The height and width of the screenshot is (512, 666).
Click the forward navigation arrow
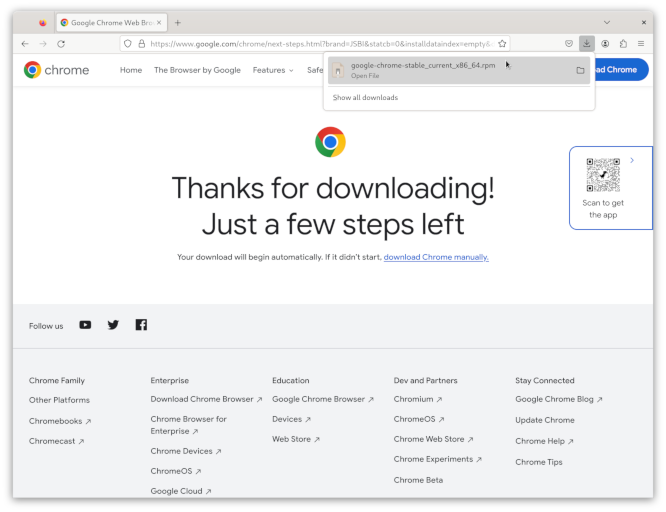point(43,44)
